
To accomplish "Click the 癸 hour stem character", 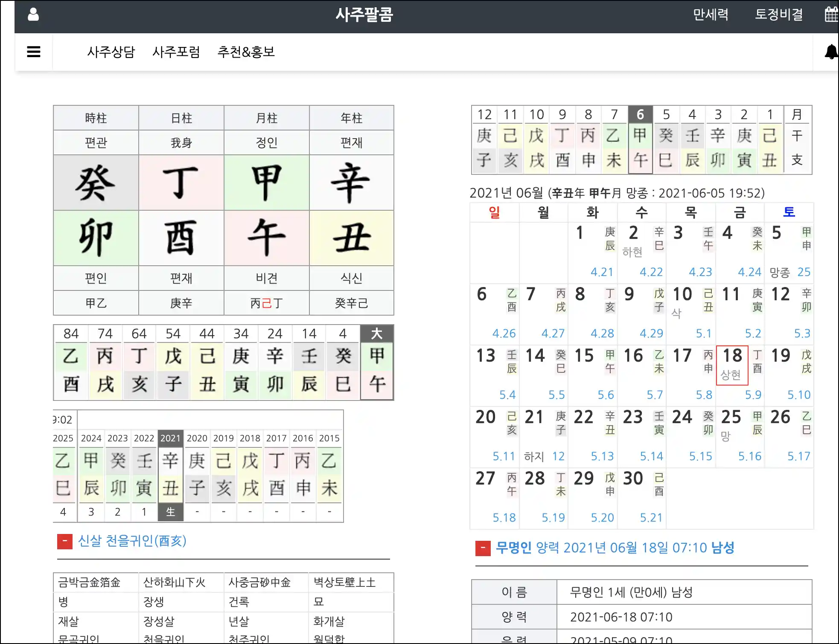I will 96,183.
